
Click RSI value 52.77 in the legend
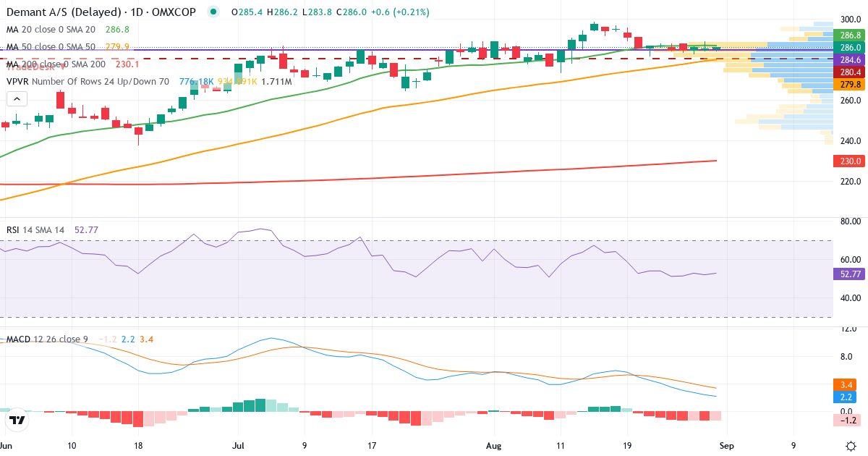click(x=86, y=230)
